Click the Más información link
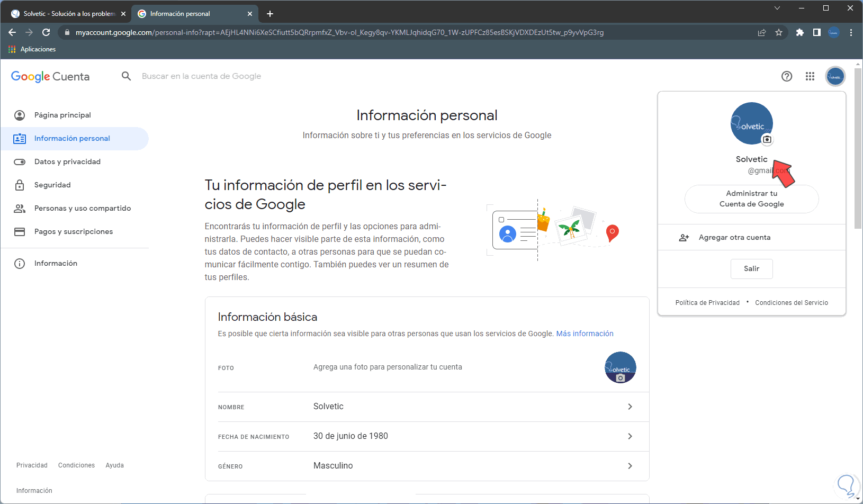 pyautogui.click(x=585, y=334)
